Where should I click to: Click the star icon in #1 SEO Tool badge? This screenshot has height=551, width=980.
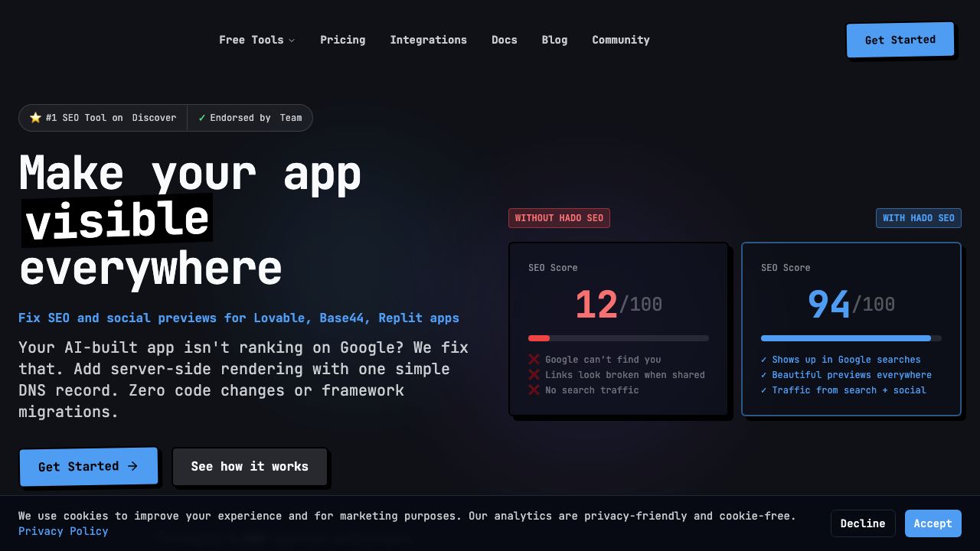click(x=35, y=118)
